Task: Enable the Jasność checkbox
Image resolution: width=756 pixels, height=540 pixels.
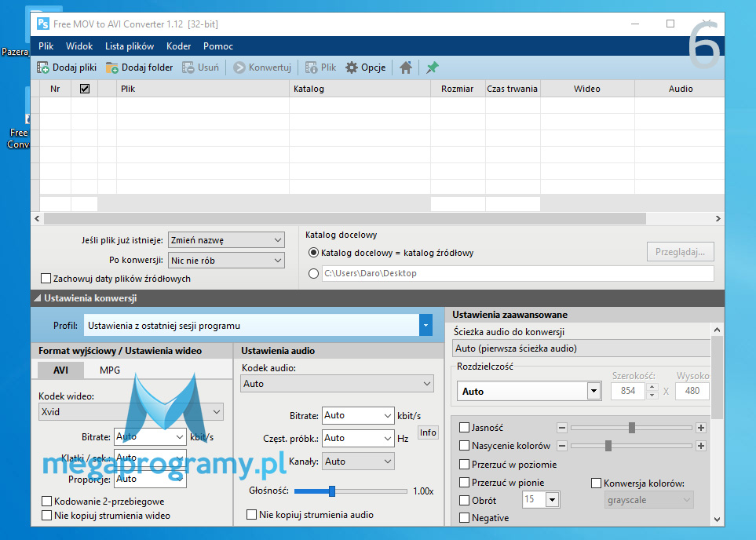Action: click(x=464, y=427)
